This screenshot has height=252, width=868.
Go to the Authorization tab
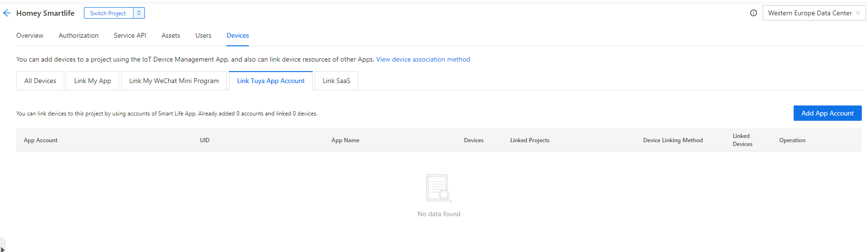click(79, 35)
